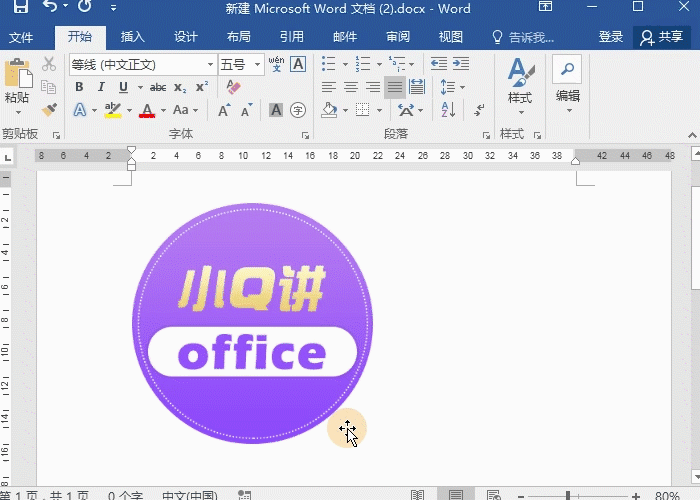Screen dimensions: 700x500
Task: Toggle character shading A icon
Action: (x=276, y=110)
